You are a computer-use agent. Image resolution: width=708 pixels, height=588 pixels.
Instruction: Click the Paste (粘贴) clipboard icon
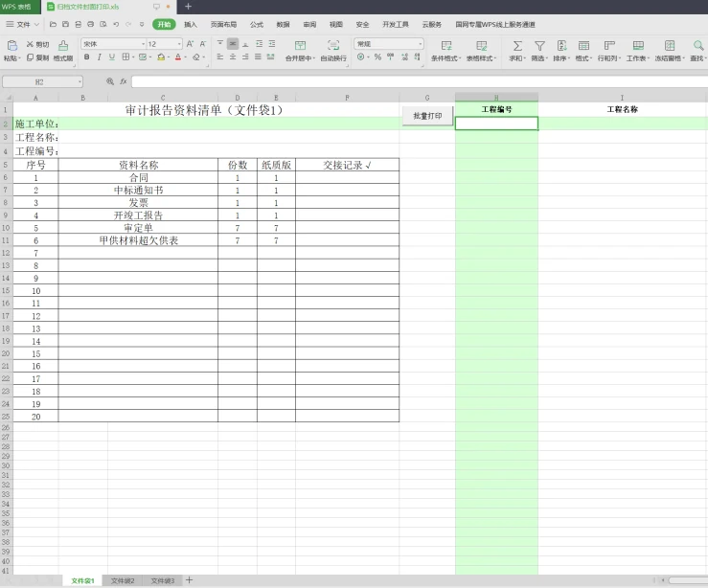tap(11, 46)
